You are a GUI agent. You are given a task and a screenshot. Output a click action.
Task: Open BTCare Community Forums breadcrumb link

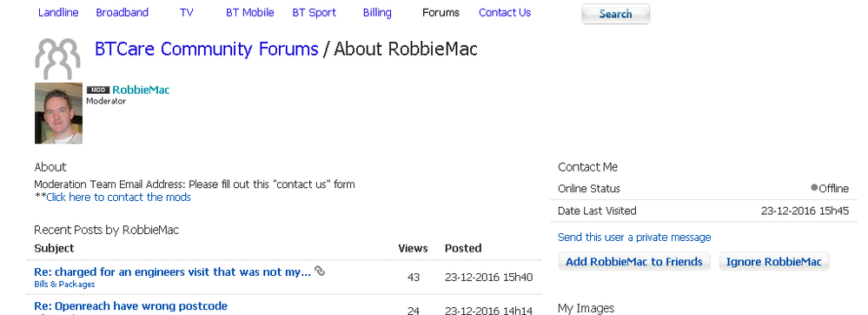207,49
